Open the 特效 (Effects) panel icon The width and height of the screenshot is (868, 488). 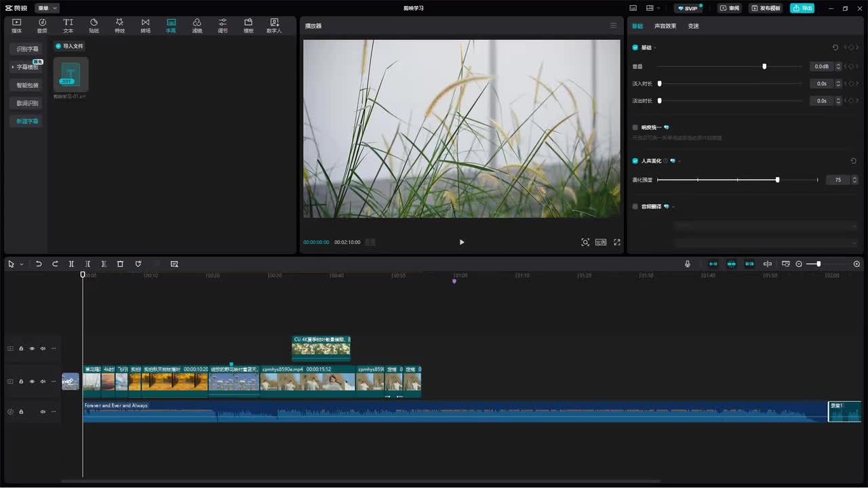tap(119, 26)
